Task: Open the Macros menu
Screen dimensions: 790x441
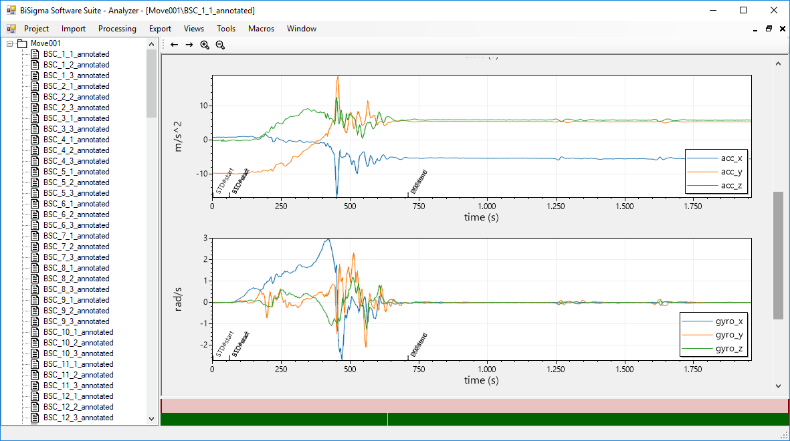Action: tap(261, 29)
